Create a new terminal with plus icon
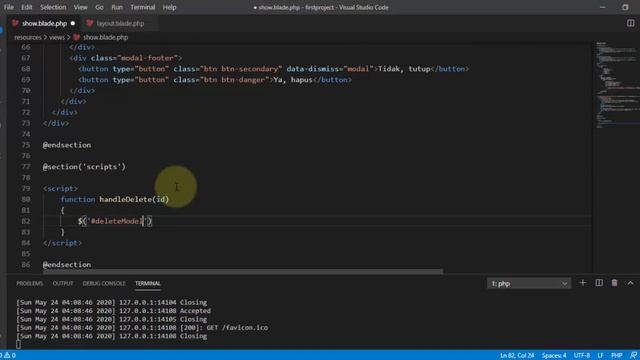 (x=582, y=283)
